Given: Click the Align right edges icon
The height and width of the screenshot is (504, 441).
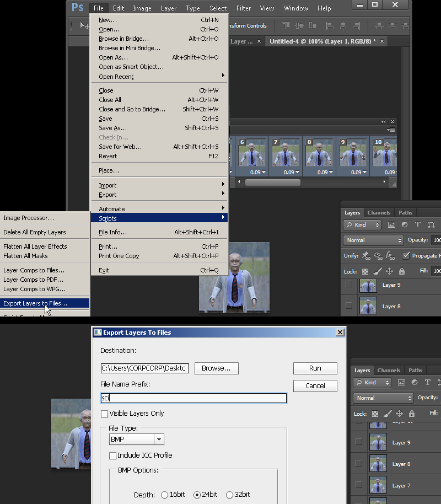Looking at the screenshot, I should (356, 26).
